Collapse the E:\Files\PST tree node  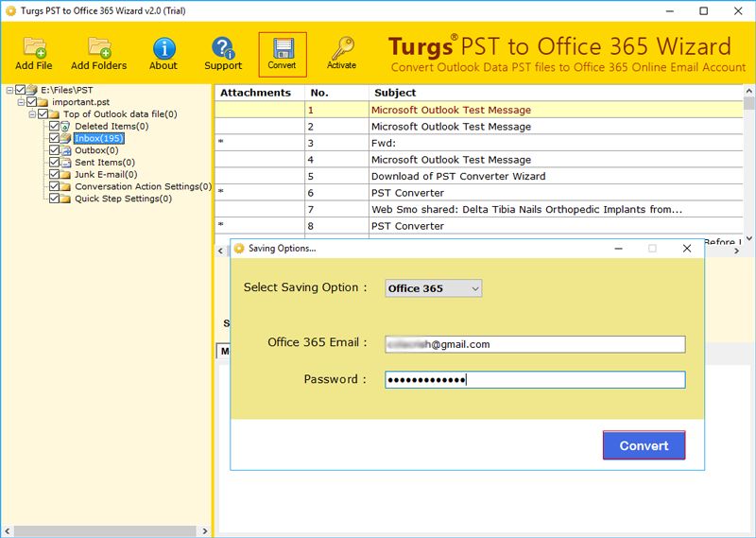(x=9, y=90)
